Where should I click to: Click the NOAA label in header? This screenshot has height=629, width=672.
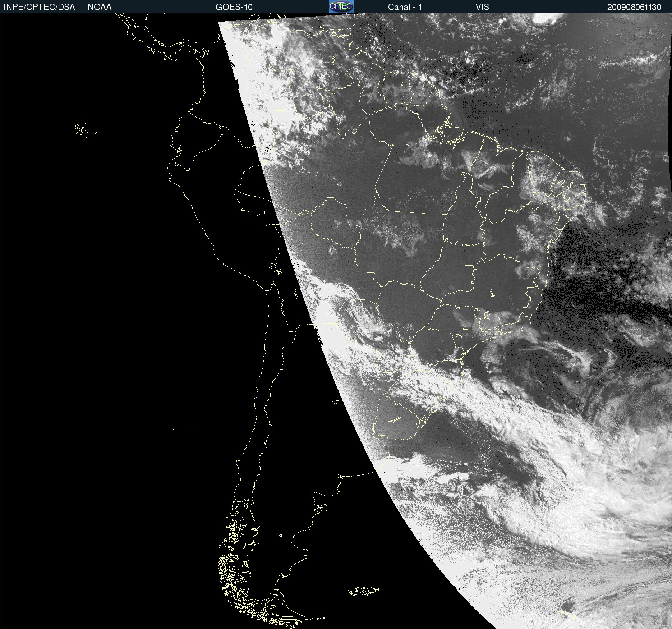point(100,7)
